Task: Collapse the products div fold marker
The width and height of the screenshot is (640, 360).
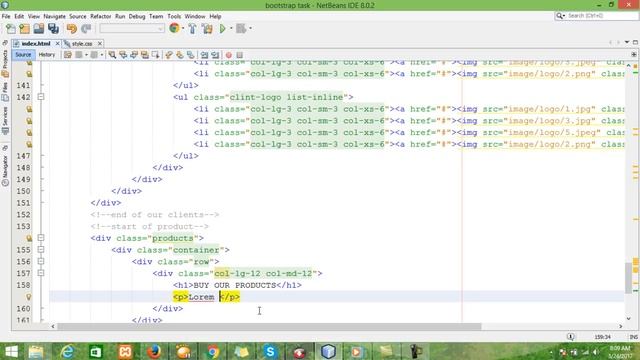Action: pos(41,238)
